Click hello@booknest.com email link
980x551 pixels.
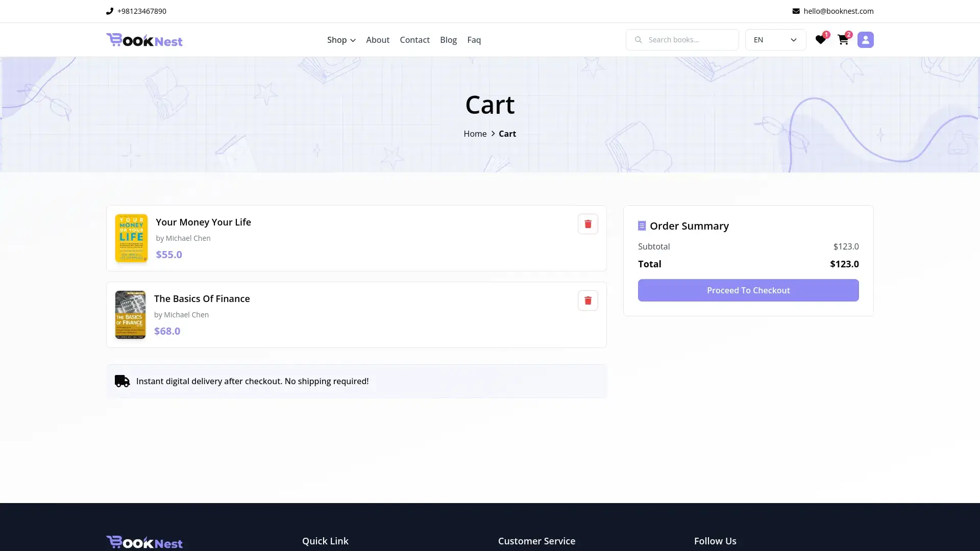pos(838,11)
